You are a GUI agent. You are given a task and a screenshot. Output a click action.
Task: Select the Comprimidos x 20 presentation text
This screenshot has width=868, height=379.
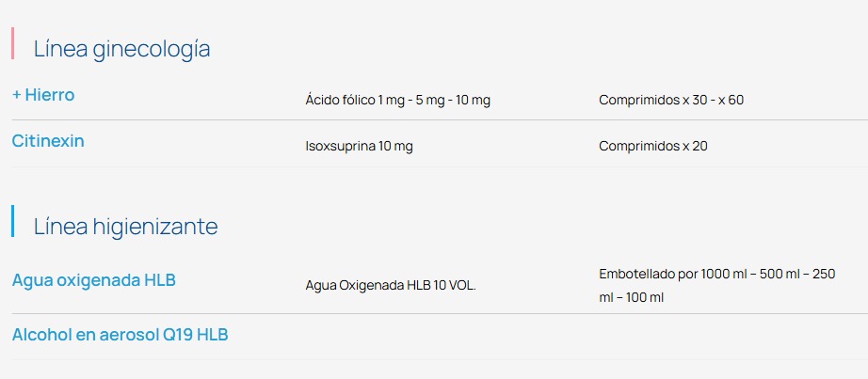pyautogui.click(x=653, y=146)
